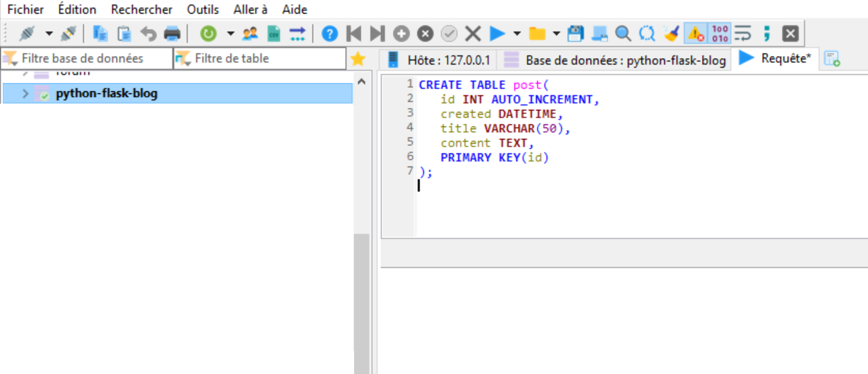The width and height of the screenshot is (868, 374).
Task: Click the magnifying glass search icon
Action: pos(623,33)
